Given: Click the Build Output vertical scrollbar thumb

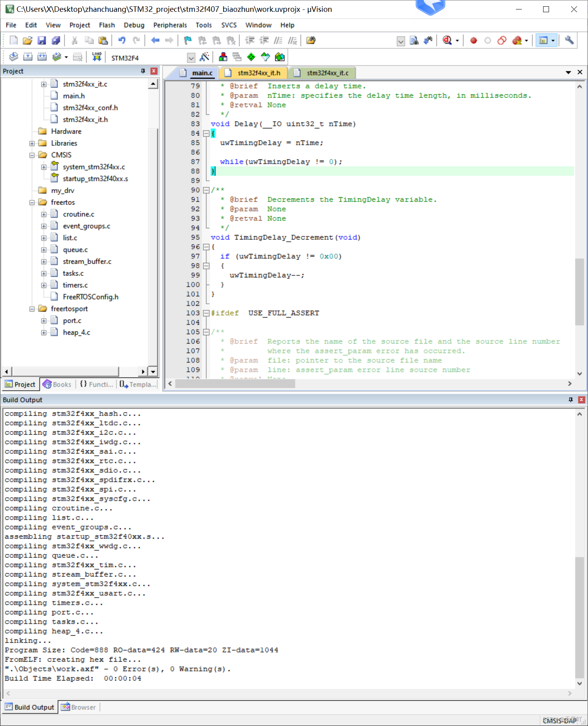Looking at the screenshot, I should (x=579, y=617).
